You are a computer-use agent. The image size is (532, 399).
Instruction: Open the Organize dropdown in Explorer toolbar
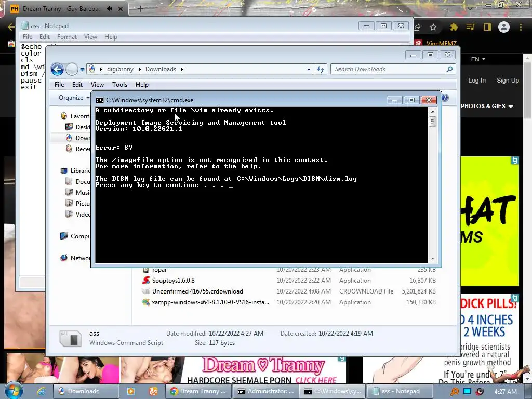[74, 98]
